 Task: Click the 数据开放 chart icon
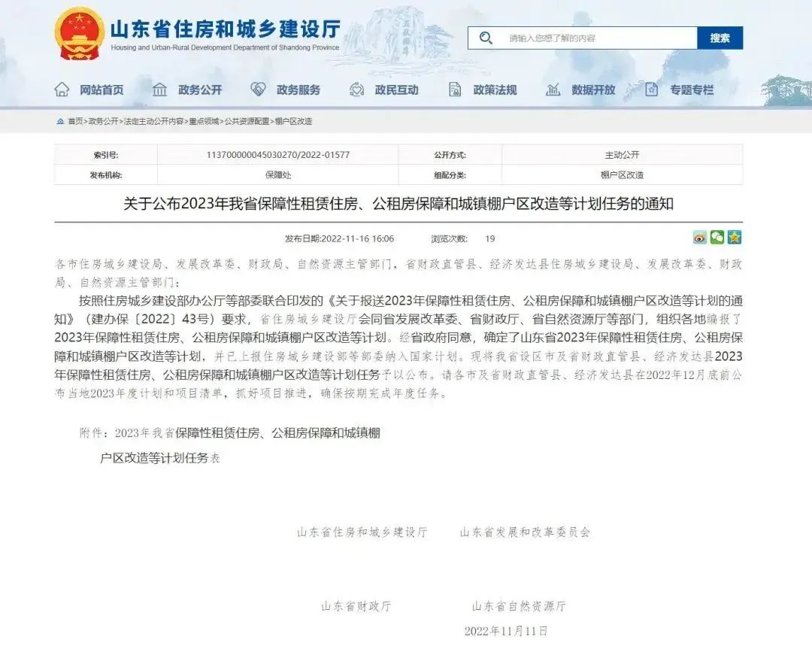point(553,89)
